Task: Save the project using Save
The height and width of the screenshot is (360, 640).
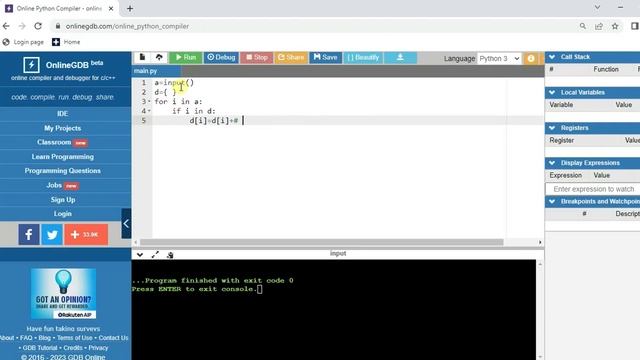Action: (325, 58)
